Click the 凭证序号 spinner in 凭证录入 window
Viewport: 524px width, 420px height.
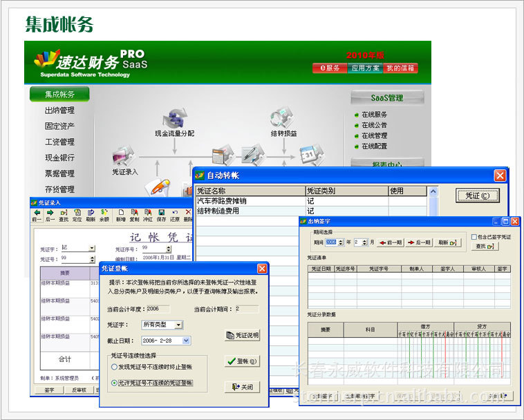point(169,249)
